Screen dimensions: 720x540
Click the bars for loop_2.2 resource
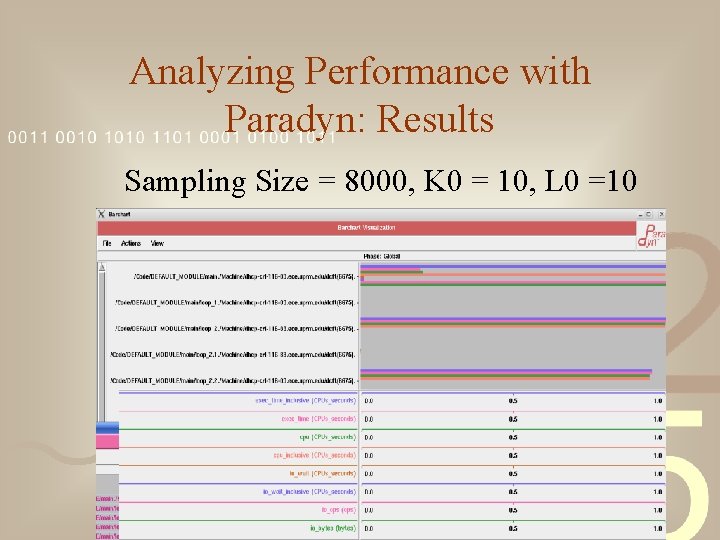(x=505, y=375)
